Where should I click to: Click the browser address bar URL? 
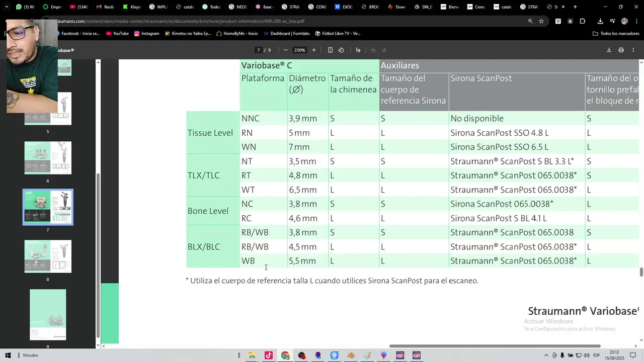point(181,21)
